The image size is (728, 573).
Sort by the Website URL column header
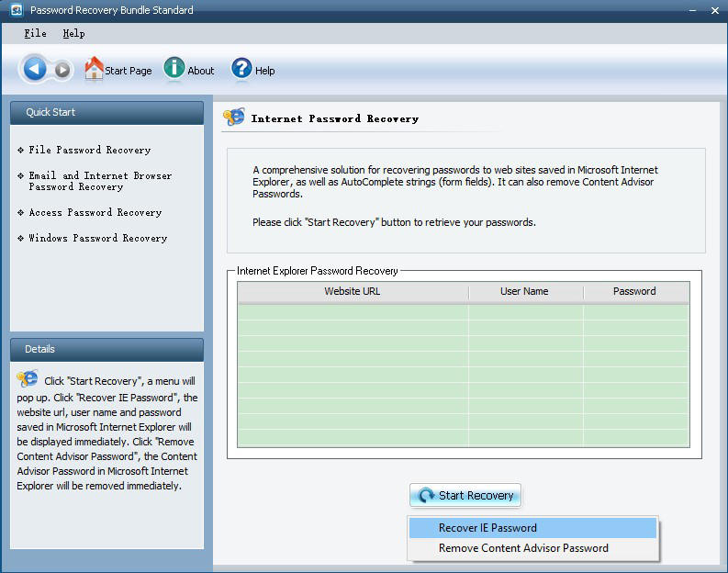353,292
